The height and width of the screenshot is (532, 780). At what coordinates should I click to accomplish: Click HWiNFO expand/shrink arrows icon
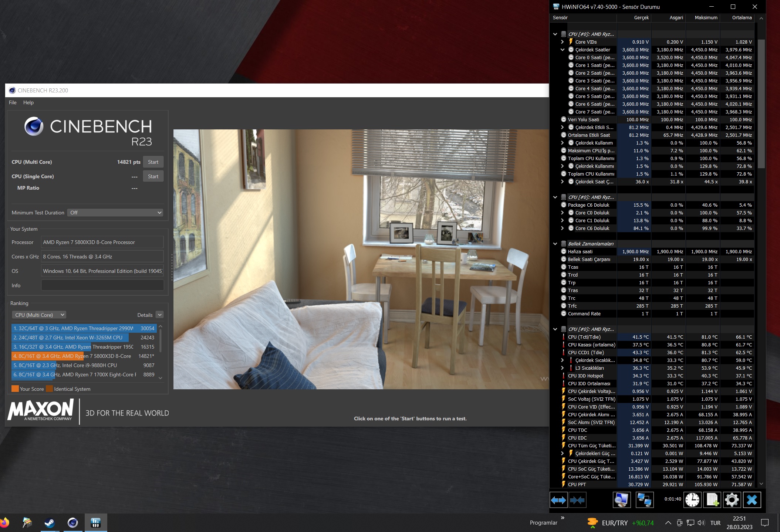click(x=558, y=500)
